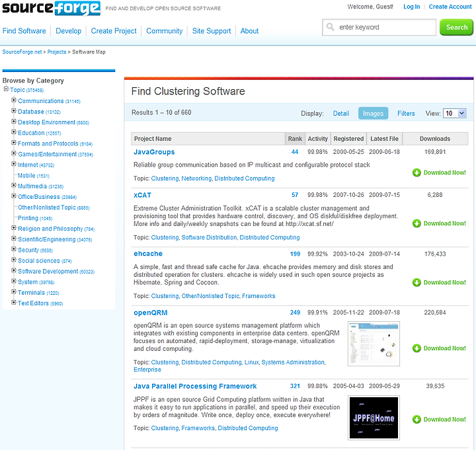Open the Find Software menu
This screenshot has height=450, width=476.
24,31
